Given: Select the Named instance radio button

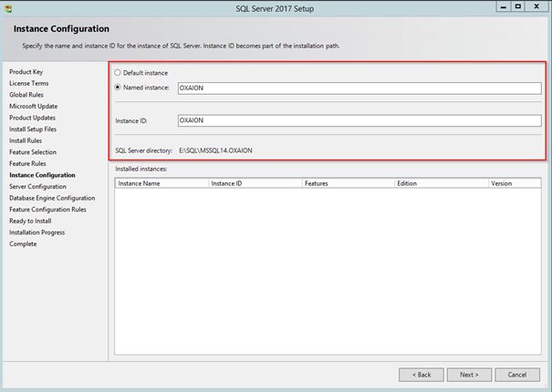Looking at the screenshot, I should point(118,88).
